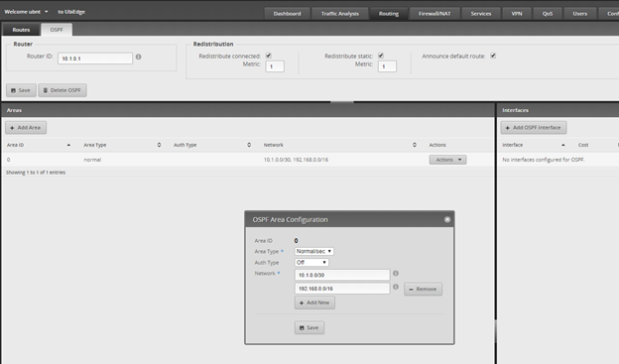Edit the 10.1.0.0/30 network field

tap(342, 275)
